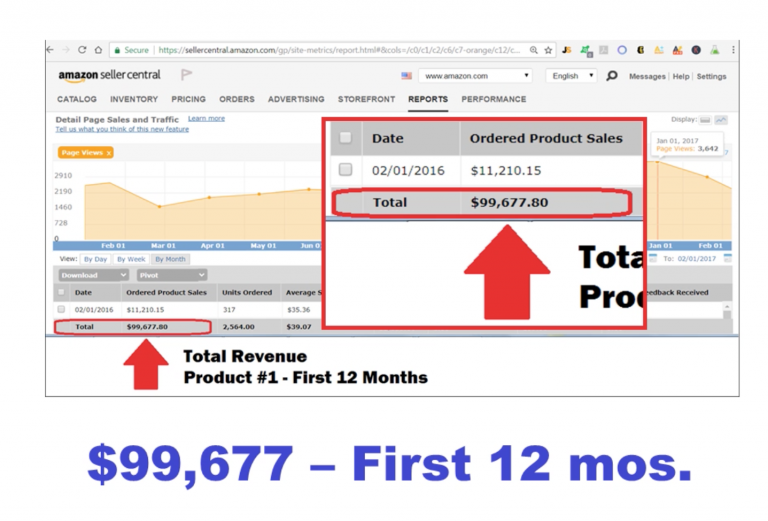This screenshot has width=768, height=521.
Task: Open the REPORTS menu
Action: point(428,99)
